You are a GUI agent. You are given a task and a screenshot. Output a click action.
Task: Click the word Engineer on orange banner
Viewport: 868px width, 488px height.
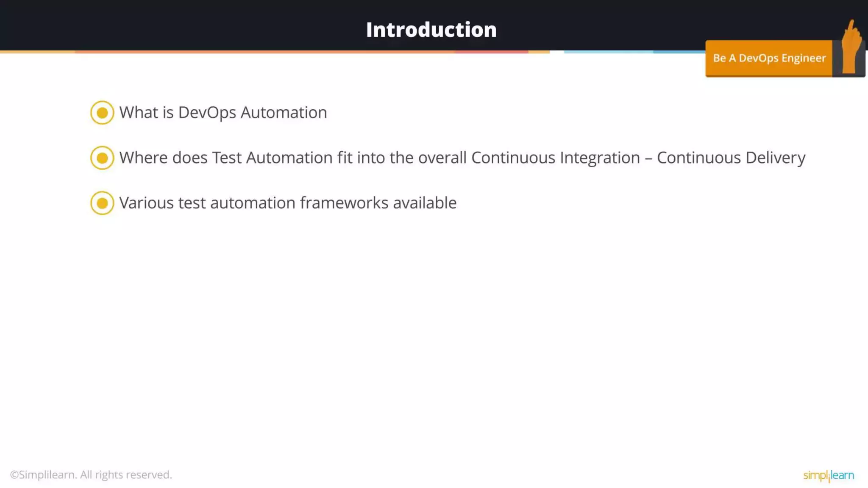(x=804, y=58)
